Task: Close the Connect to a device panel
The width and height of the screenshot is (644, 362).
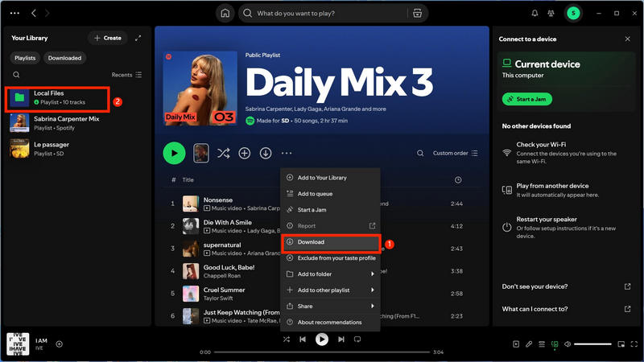Action: (628, 39)
